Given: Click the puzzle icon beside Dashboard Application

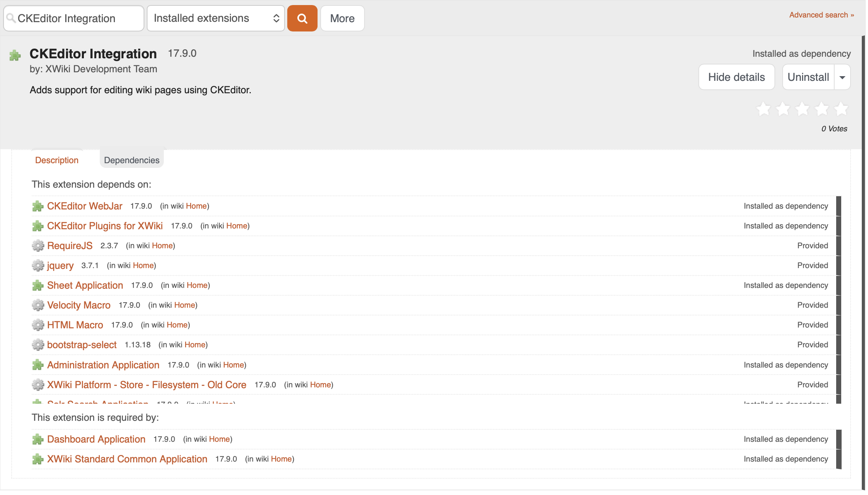Looking at the screenshot, I should (38, 439).
